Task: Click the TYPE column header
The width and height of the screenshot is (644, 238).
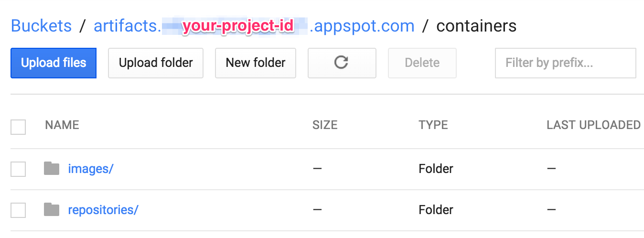Action: [433, 125]
